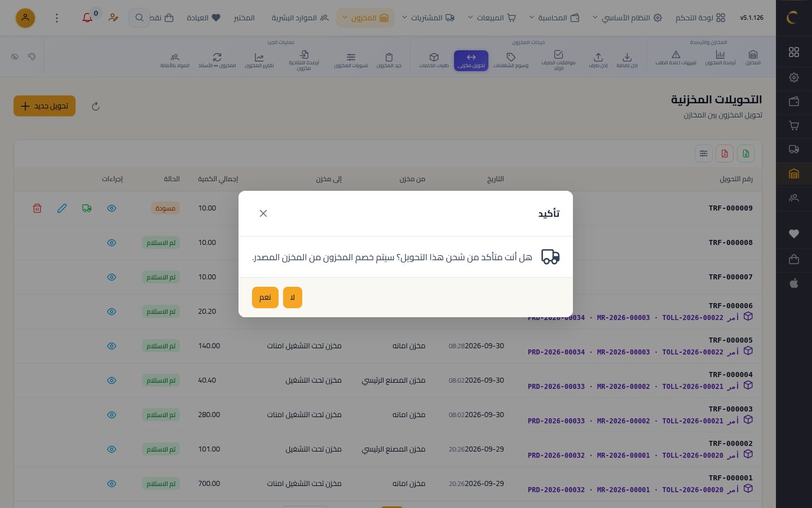This screenshot has width=812, height=508.
Task: Click the لا button to cancel
Action: click(293, 297)
